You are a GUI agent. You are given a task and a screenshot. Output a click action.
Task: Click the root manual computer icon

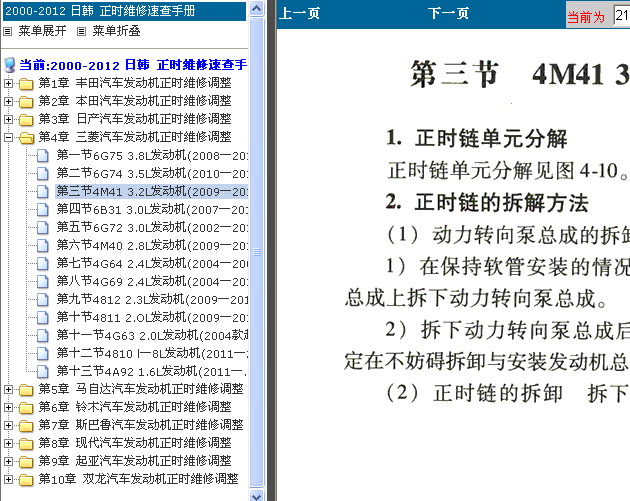click(10, 65)
